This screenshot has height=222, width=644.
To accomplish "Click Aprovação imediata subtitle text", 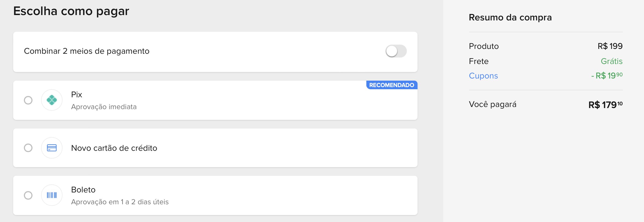I will pyautogui.click(x=104, y=107).
